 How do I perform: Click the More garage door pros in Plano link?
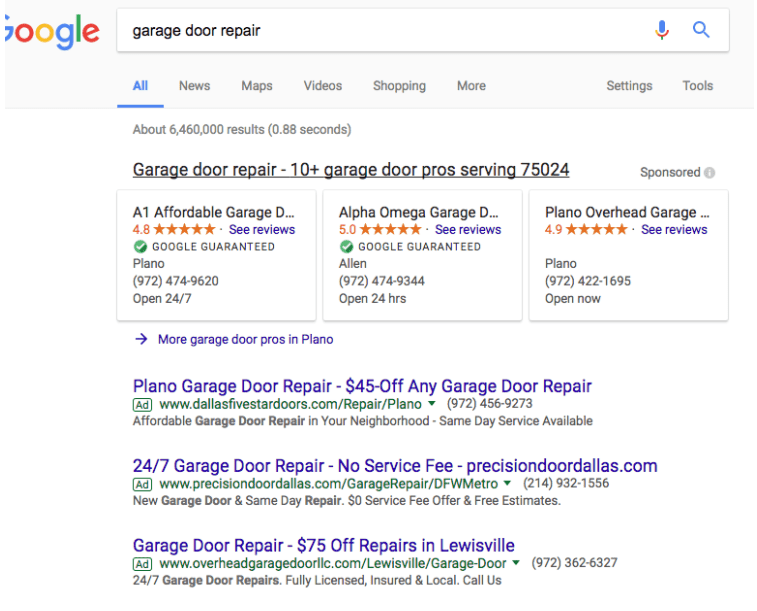tap(245, 339)
